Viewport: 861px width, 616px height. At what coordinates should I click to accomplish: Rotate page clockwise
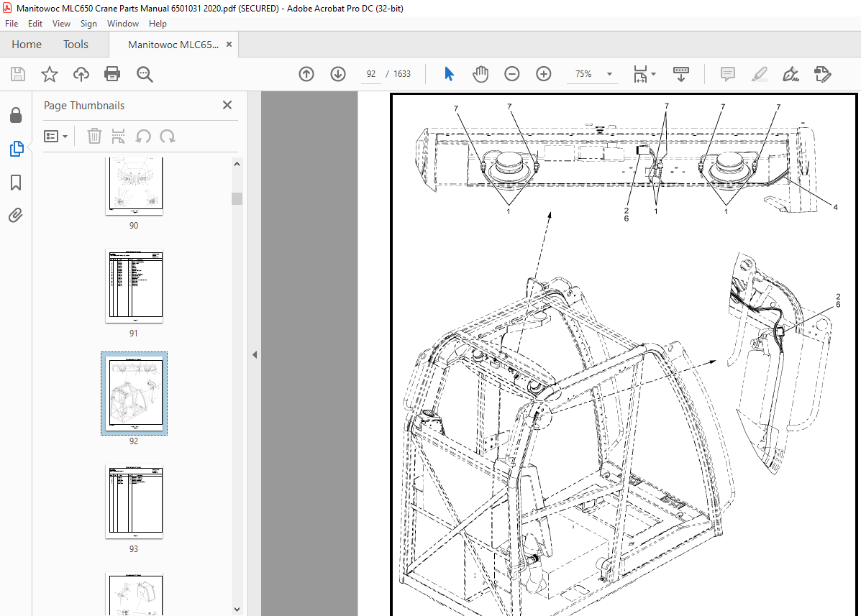168,136
